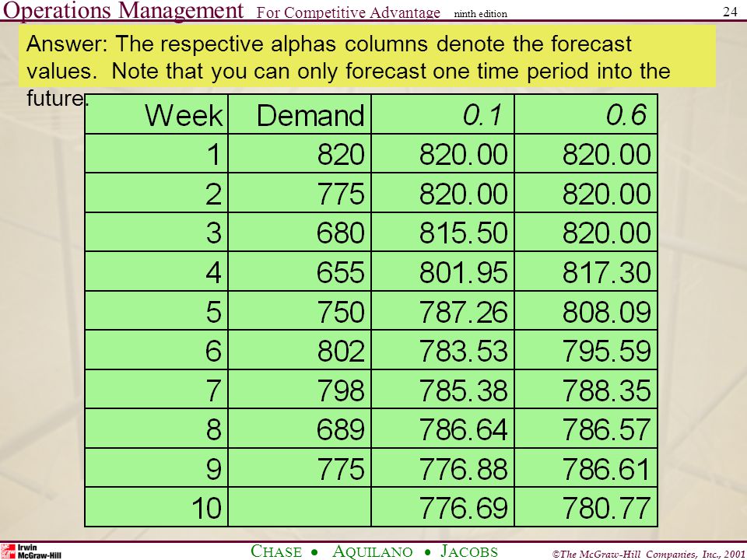Screen dimensions: 747x560
Task: Click the forecast value 815.50
Action: [443, 232]
